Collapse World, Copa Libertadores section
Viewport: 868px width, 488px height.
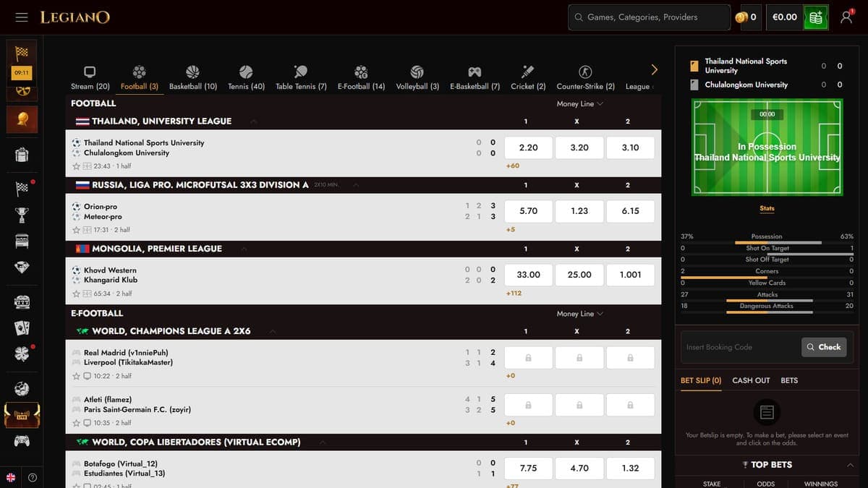[x=323, y=442]
